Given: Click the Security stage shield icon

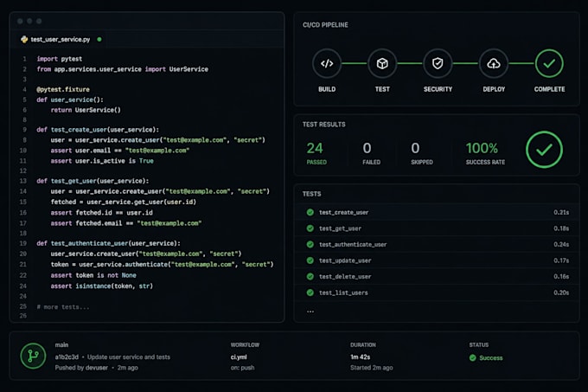Looking at the screenshot, I should [x=438, y=63].
